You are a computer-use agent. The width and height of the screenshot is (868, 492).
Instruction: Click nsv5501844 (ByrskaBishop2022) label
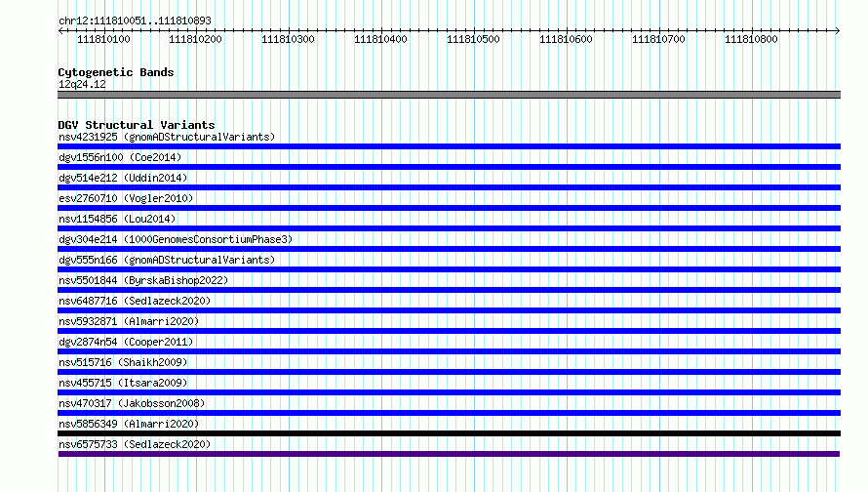143,280
